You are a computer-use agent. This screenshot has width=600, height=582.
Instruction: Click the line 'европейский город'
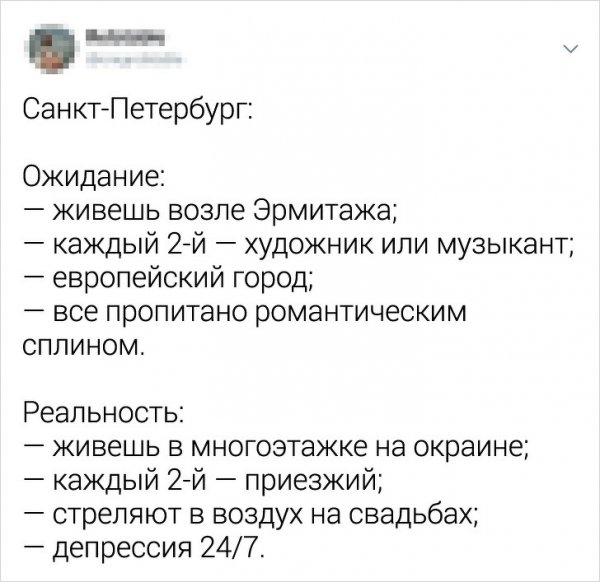pyautogui.click(x=183, y=279)
